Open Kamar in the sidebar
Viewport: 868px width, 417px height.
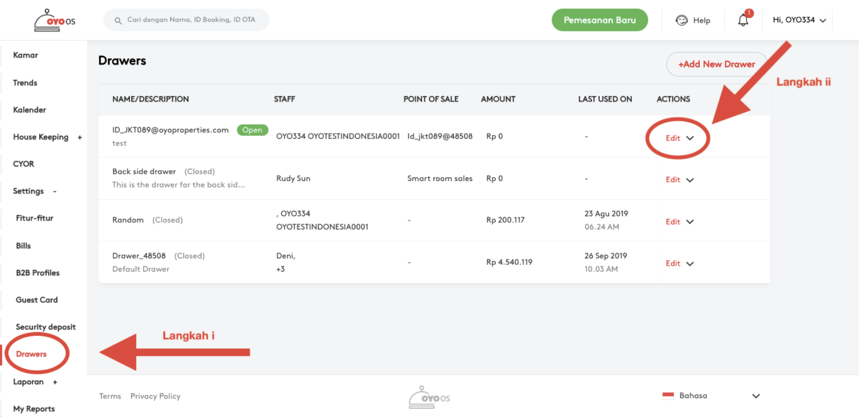point(26,55)
